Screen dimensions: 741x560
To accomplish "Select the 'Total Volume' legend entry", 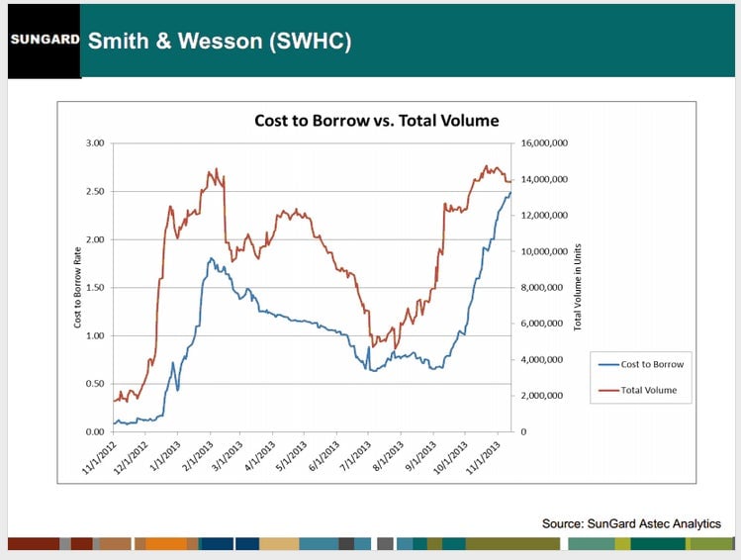I will pos(637,391).
